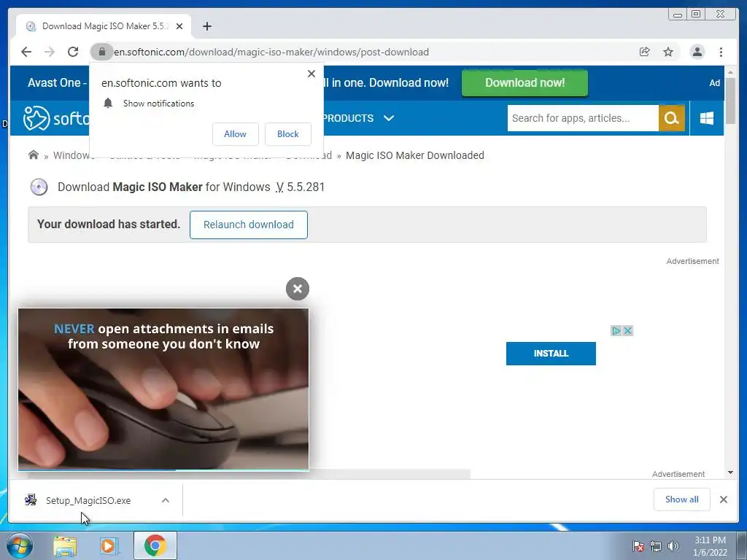Open the volume speaker tray icon
The width and height of the screenshot is (747, 560).
673,546
